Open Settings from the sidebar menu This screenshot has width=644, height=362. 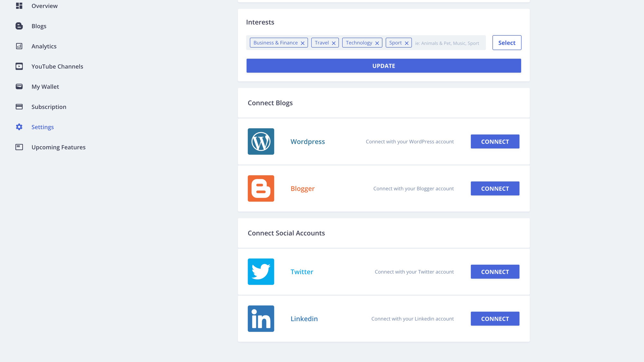pyautogui.click(x=42, y=127)
